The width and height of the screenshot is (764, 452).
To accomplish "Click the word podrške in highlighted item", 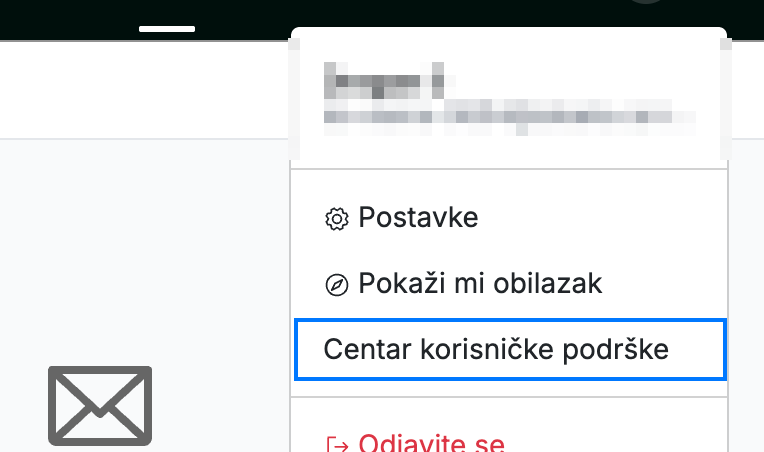I will click(615, 350).
